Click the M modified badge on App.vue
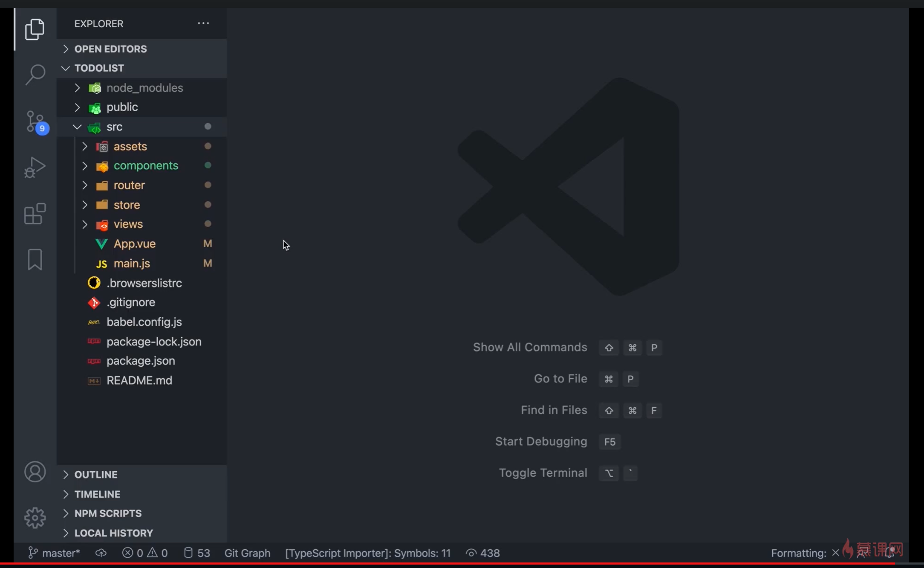Viewport: 924px width, 568px height. [x=208, y=243]
